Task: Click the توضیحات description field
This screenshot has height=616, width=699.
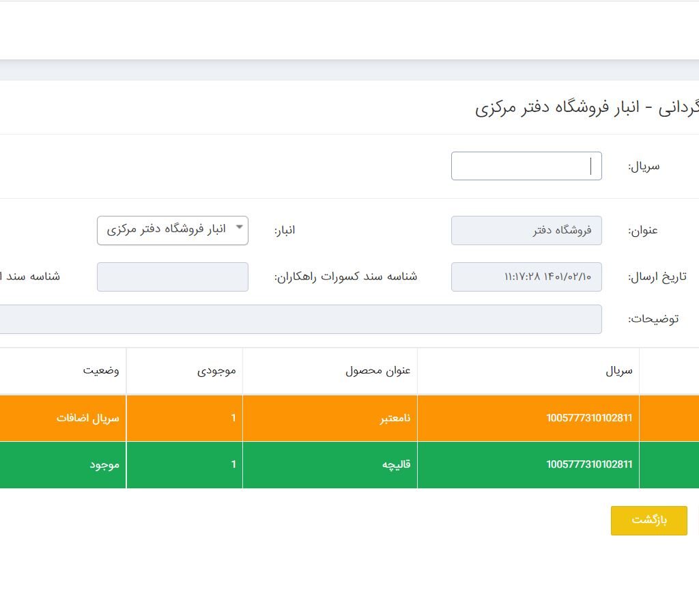Action: (x=300, y=319)
